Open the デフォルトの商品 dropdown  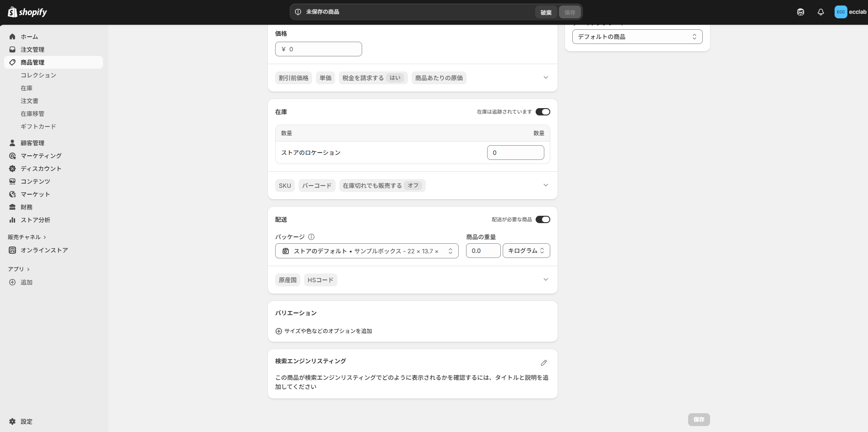point(637,37)
